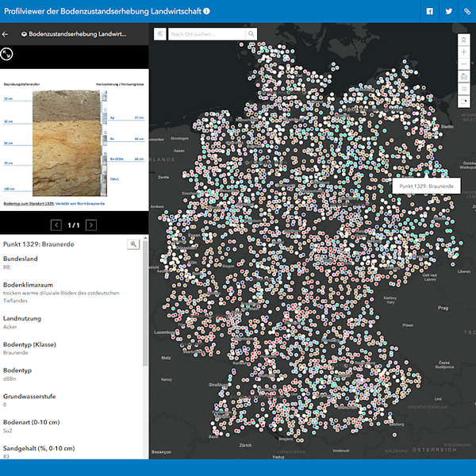This screenshot has width=476, height=476.
Task: Click the 'Nach Ort suchen' search field
Action: [206, 34]
